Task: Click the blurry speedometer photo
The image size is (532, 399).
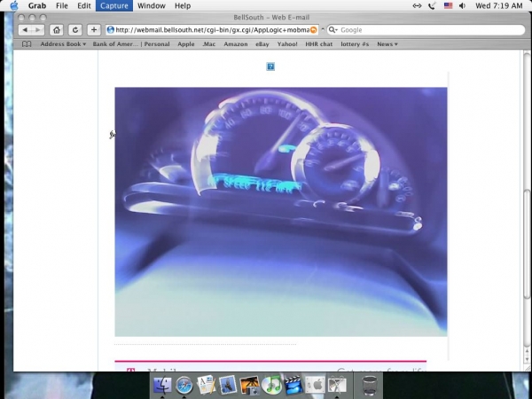Action: click(280, 211)
